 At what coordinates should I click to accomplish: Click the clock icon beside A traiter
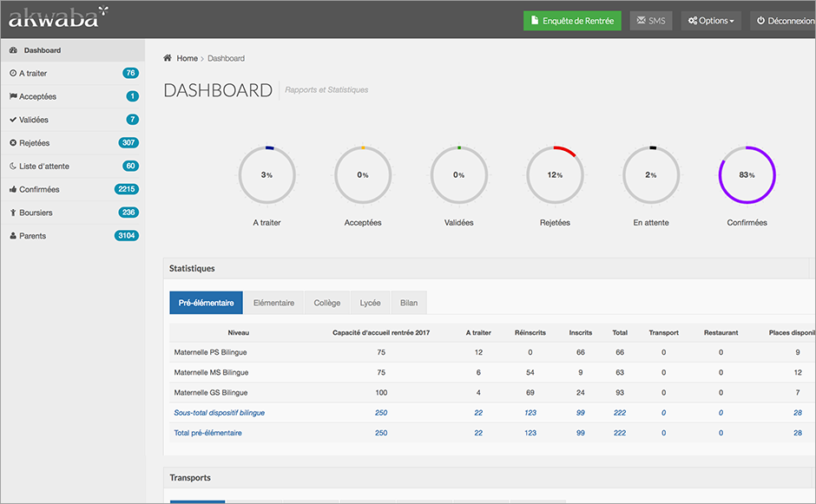click(x=13, y=74)
